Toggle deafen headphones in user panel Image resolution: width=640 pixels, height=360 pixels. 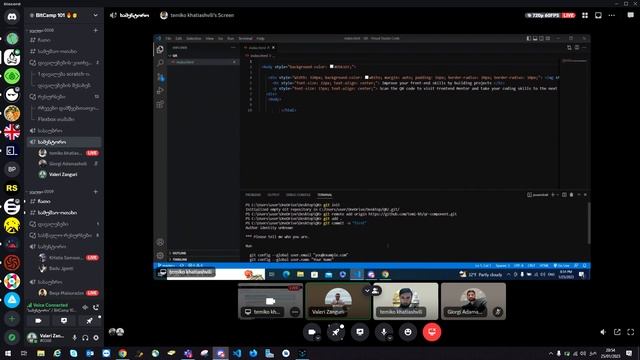(x=85, y=338)
